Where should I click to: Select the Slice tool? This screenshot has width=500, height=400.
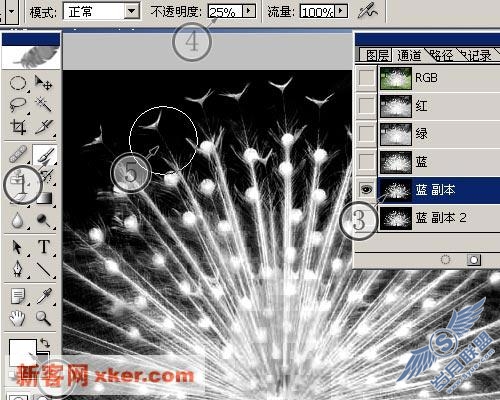click(44, 127)
